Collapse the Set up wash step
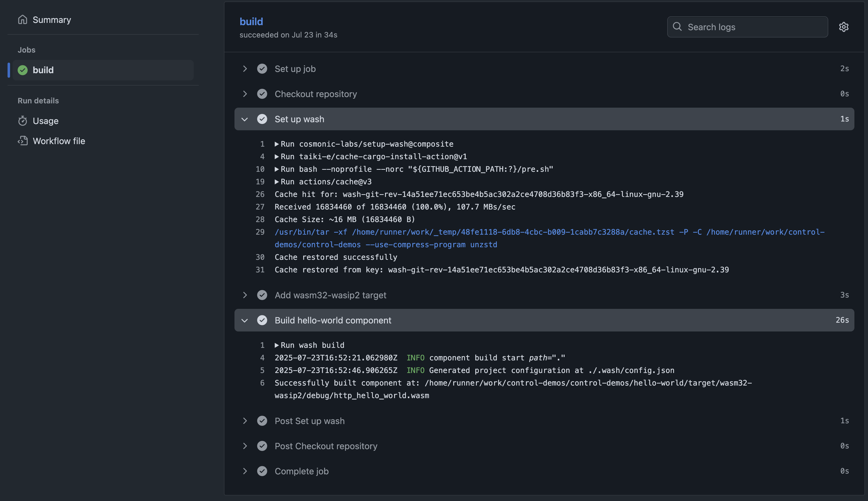This screenshot has height=501, width=868. [x=245, y=119]
